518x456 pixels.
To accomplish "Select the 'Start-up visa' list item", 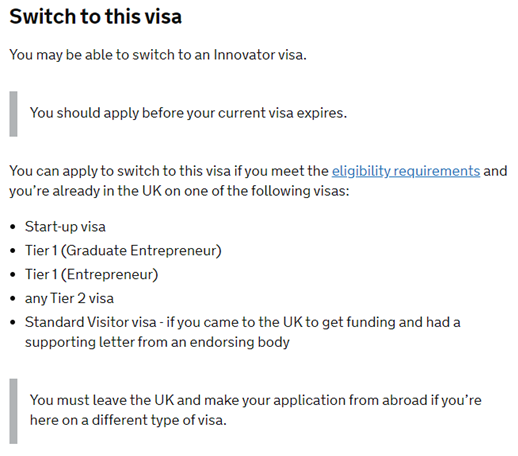I will (x=65, y=227).
